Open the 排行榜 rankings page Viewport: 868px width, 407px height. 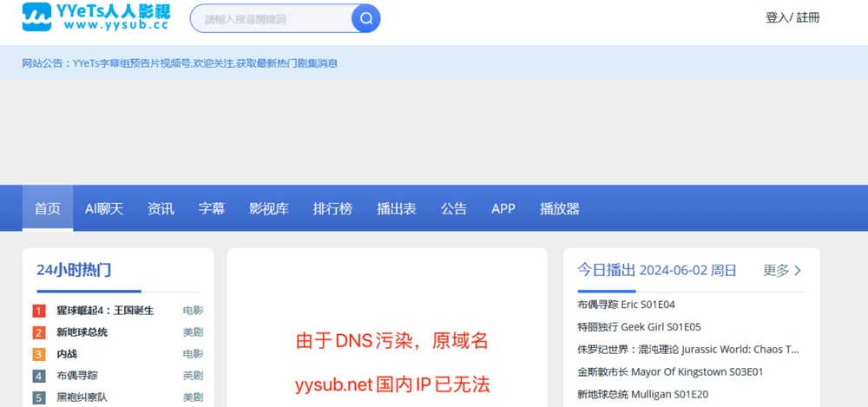332,208
